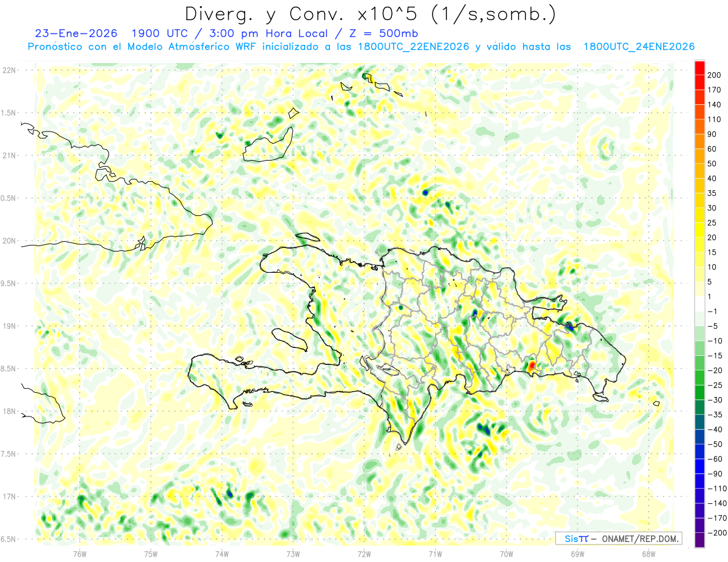Select the '-110' color scale label
The height and width of the screenshot is (562, 728).
tap(716, 489)
